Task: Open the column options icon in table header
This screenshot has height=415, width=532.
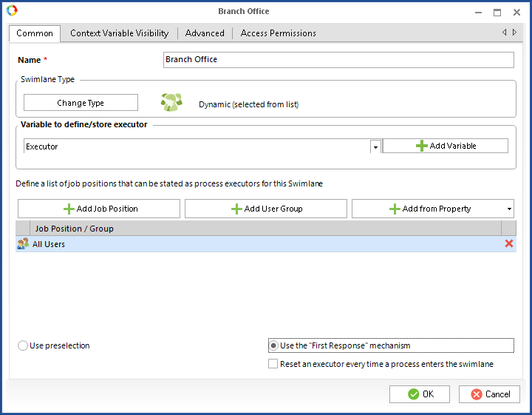Action: coord(508,229)
